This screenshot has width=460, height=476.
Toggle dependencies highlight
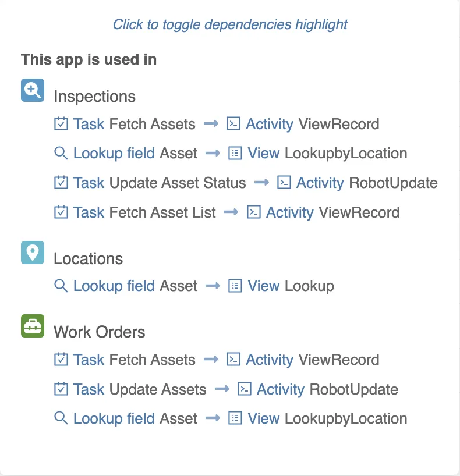click(230, 24)
